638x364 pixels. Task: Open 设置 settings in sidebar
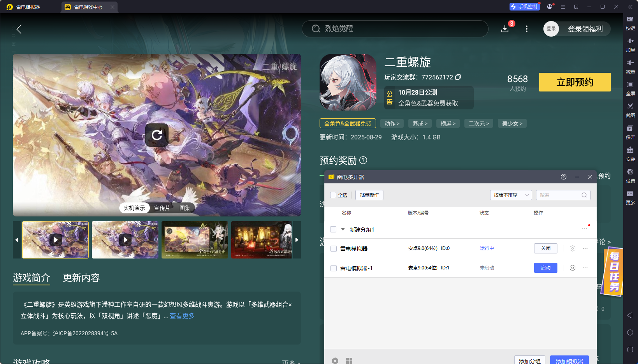630,176
